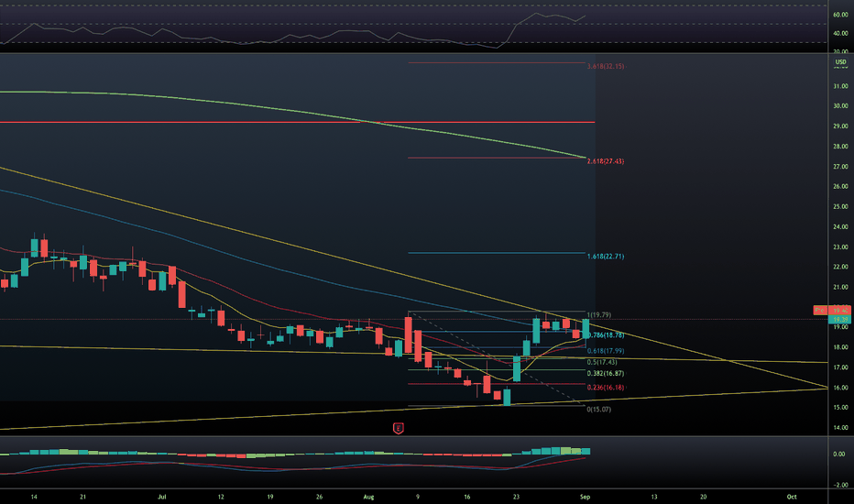Viewport: 854px width, 504px height.
Task: Select the 1.618(22.71) Fibonacci label
Action: coord(606,256)
